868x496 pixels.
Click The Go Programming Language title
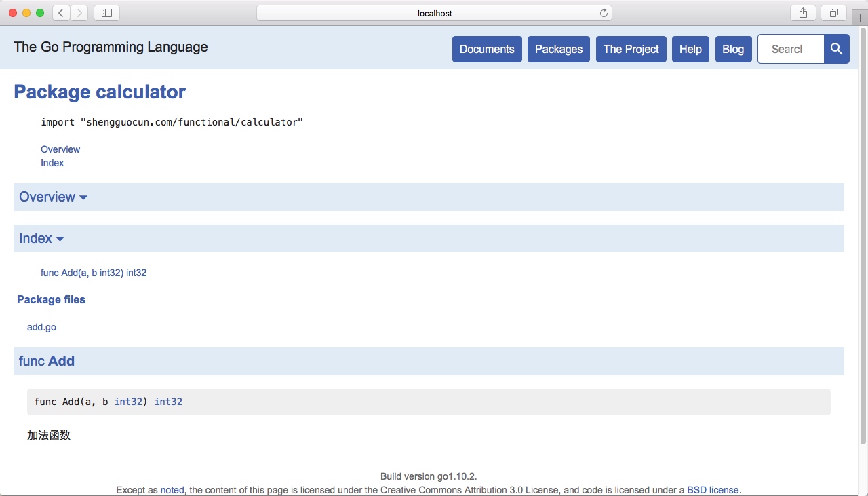tap(111, 47)
